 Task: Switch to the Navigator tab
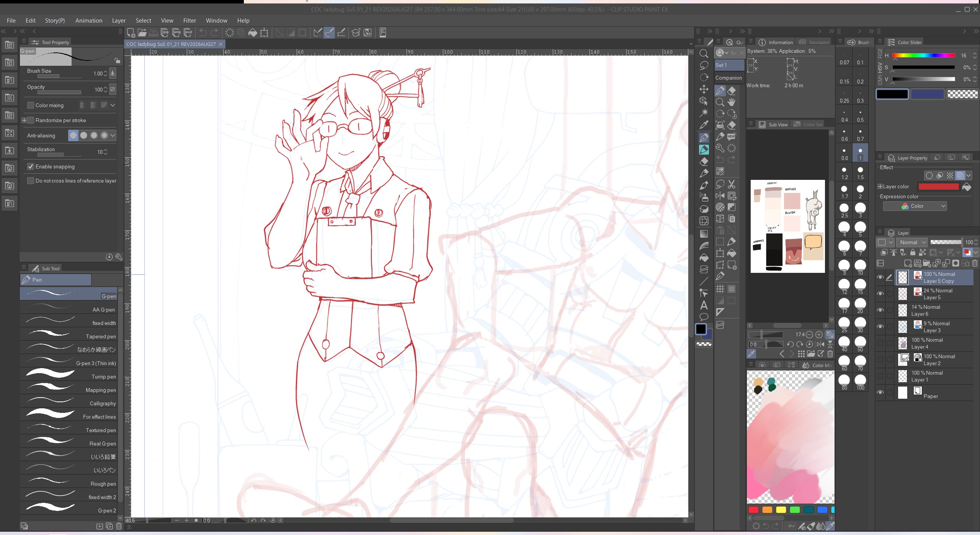815,42
